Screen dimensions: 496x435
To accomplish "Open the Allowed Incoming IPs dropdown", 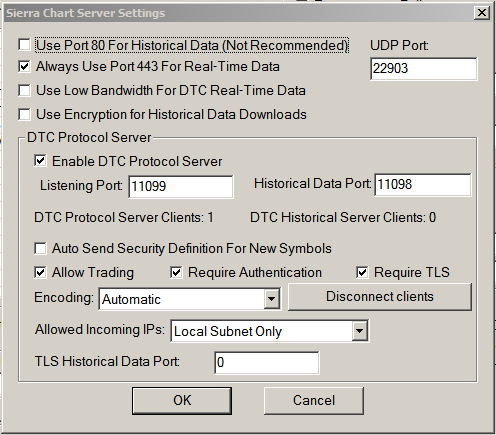I will pyautogui.click(x=359, y=331).
